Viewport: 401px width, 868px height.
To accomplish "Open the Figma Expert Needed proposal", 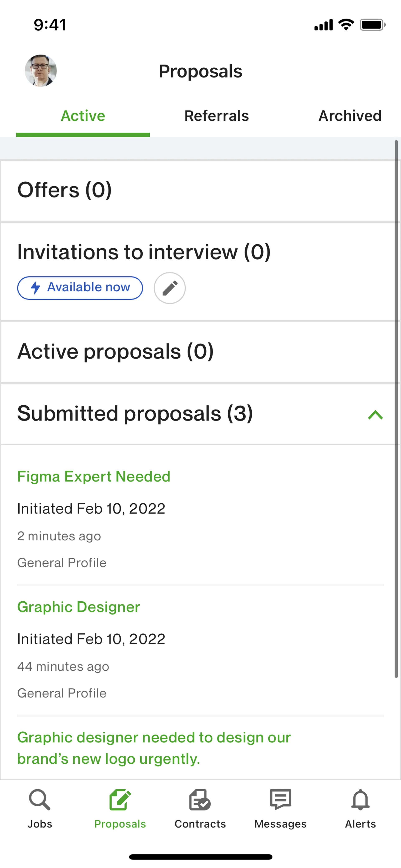I will (94, 476).
